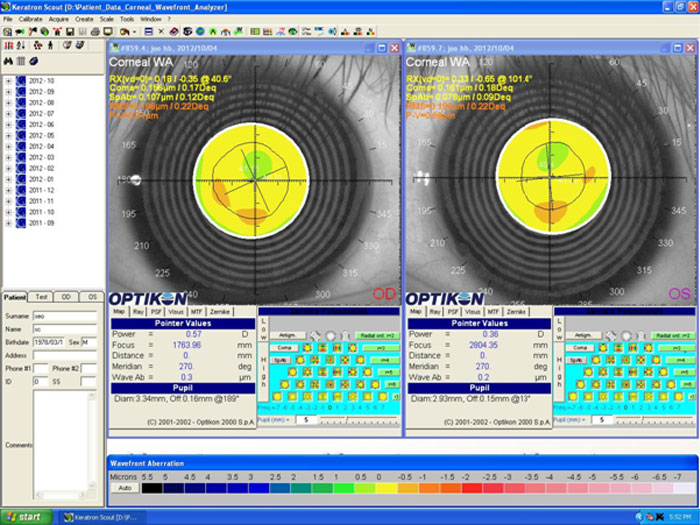Click the printer icon in the toolbar
700x525 pixels.
click(95, 32)
